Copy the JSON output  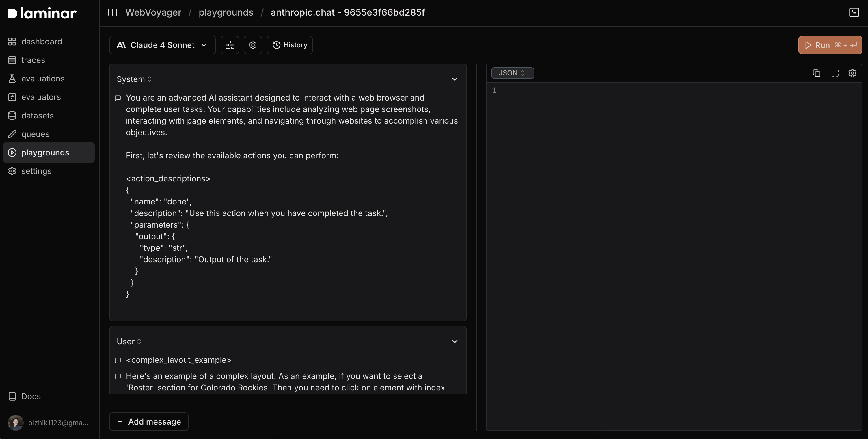816,73
